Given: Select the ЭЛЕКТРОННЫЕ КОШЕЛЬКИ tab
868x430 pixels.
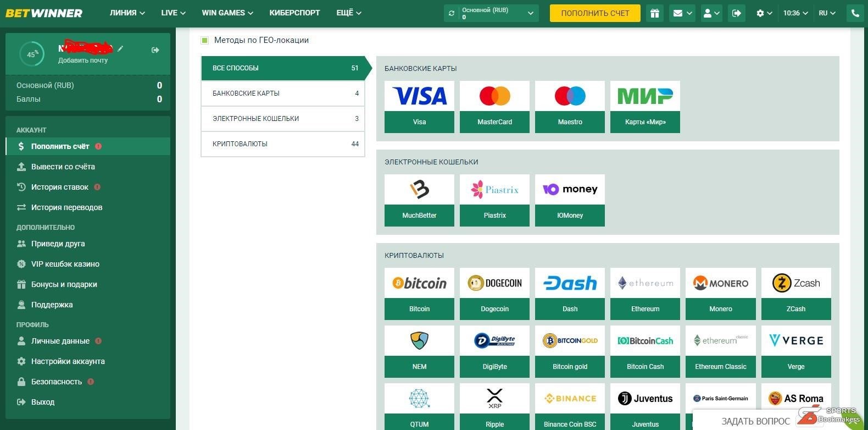Looking at the screenshot, I should [x=283, y=119].
